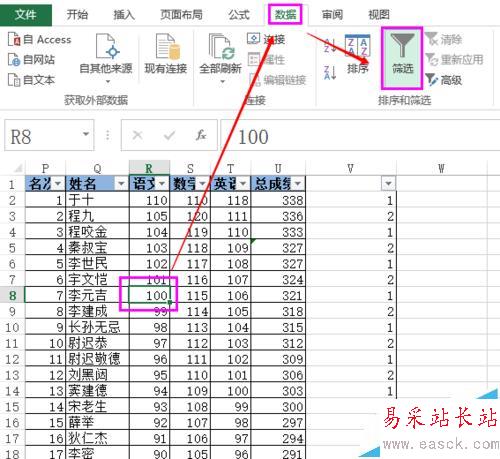
Task: Open 连接 connections dialog
Action: point(266,39)
